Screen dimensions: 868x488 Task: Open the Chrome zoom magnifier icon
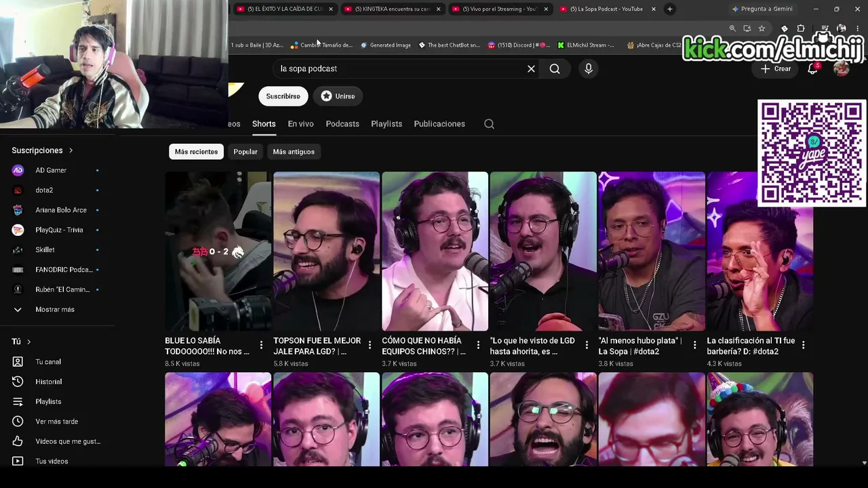732,28
